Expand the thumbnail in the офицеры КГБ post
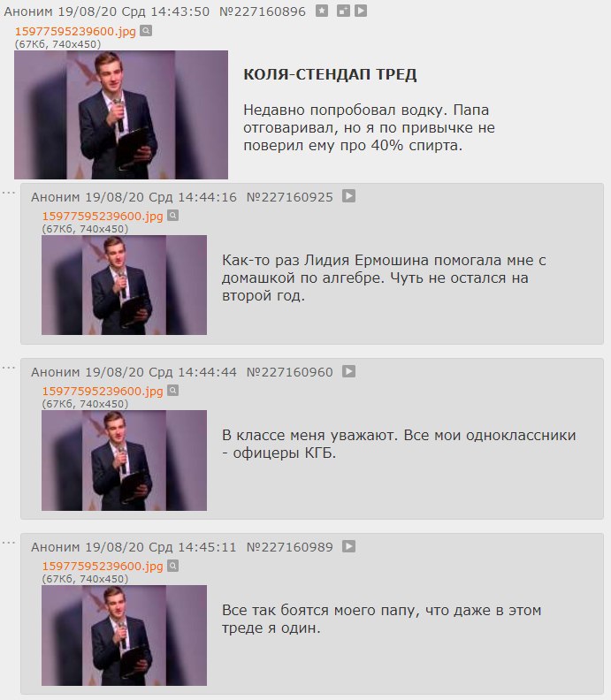 click(124, 460)
